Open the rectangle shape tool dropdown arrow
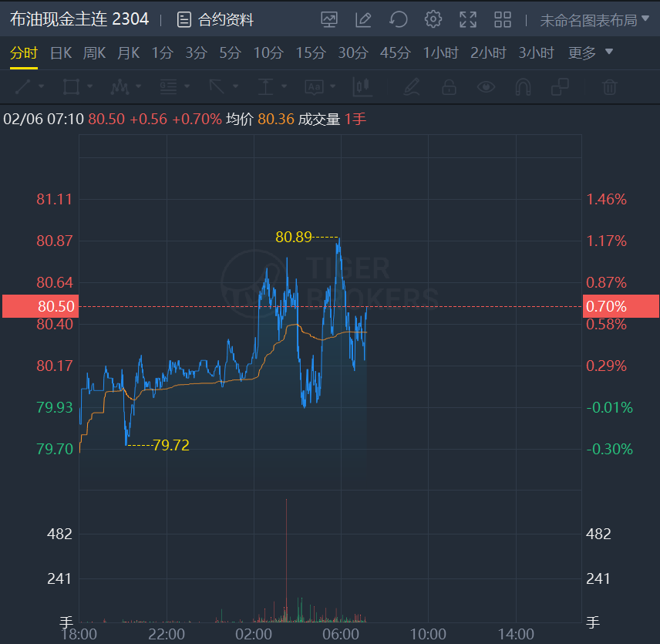Image resolution: width=660 pixels, height=644 pixels. click(x=89, y=87)
